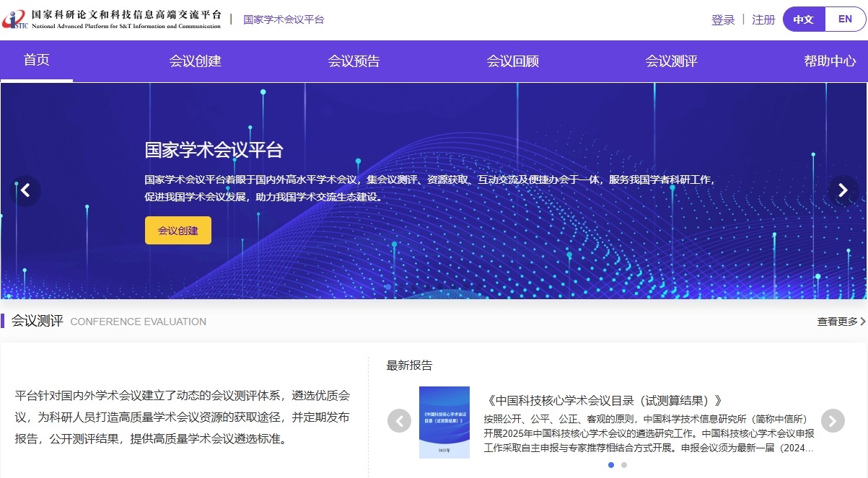Expand 查看更多 in conference evaluation
The image size is (868, 478).
[841, 322]
